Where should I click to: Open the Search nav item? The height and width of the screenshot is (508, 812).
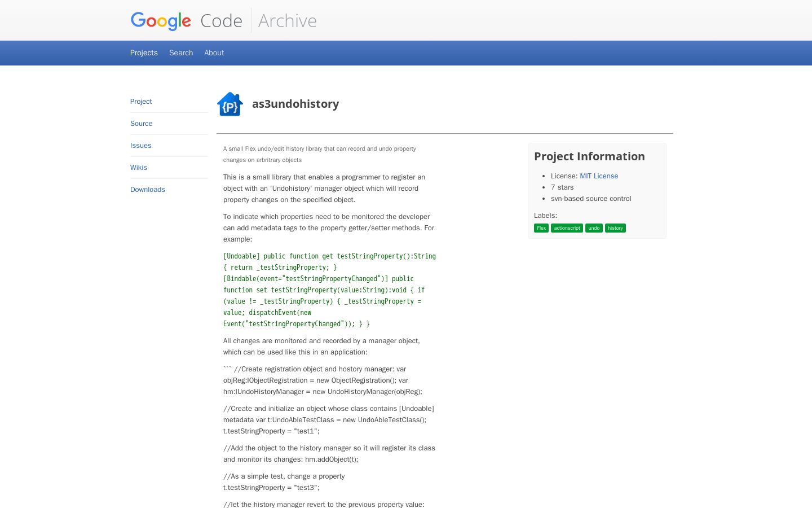pyautogui.click(x=181, y=52)
